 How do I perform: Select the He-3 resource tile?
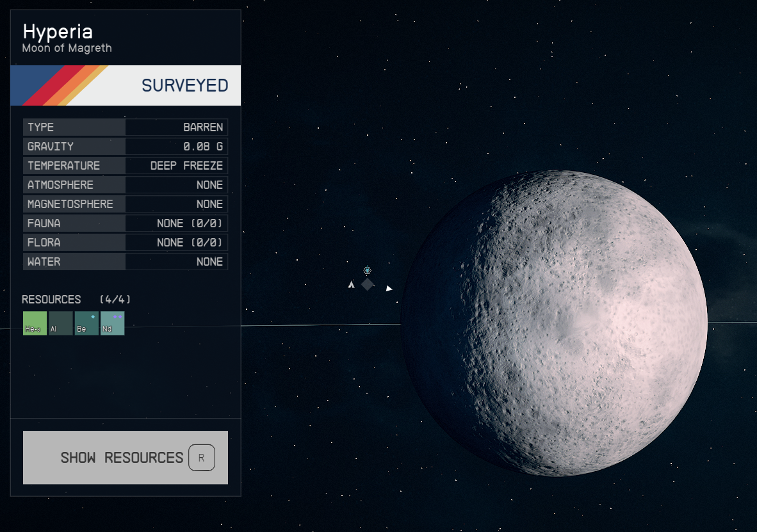(35, 323)
